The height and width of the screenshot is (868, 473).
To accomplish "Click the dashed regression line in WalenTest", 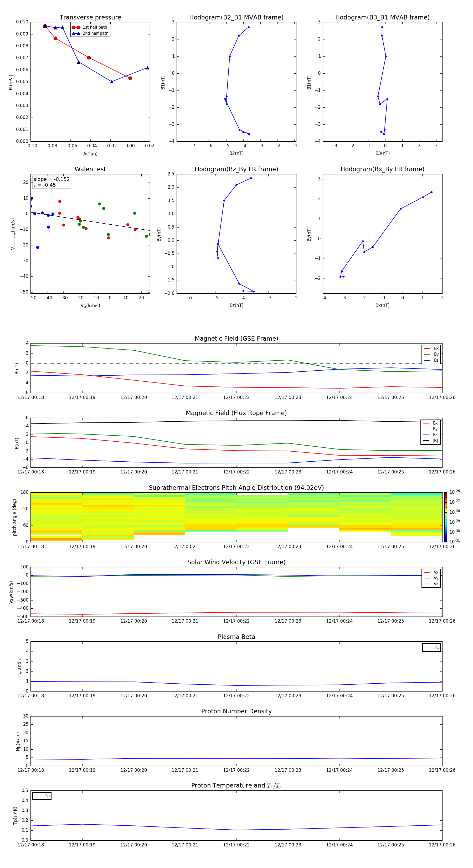I will click(x=90, y=221).
